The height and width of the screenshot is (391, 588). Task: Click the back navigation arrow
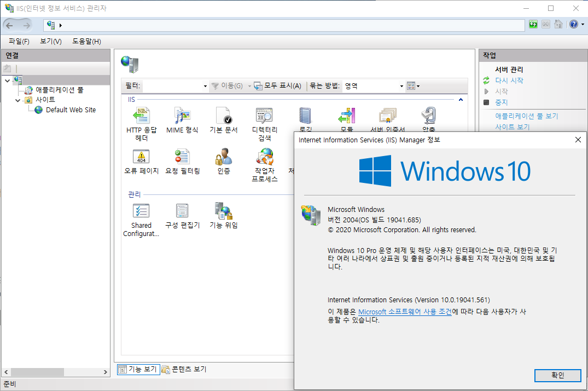pos(9,26)
